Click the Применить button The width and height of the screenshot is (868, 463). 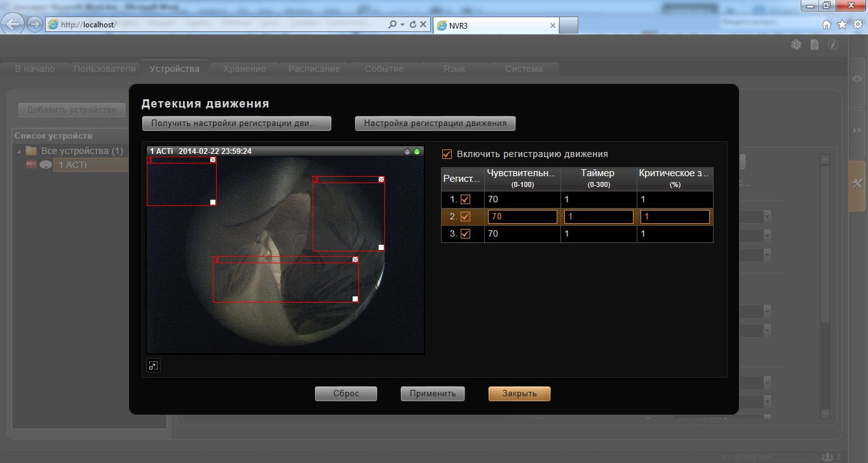(433, 394)
